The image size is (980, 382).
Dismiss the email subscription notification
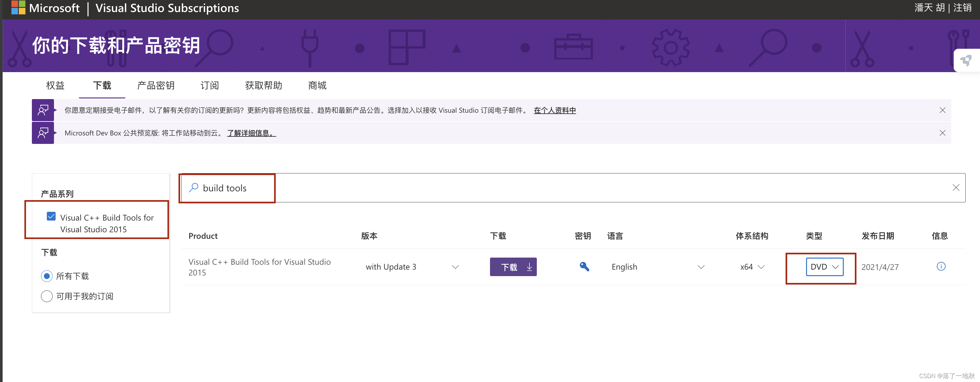[942, 110]
